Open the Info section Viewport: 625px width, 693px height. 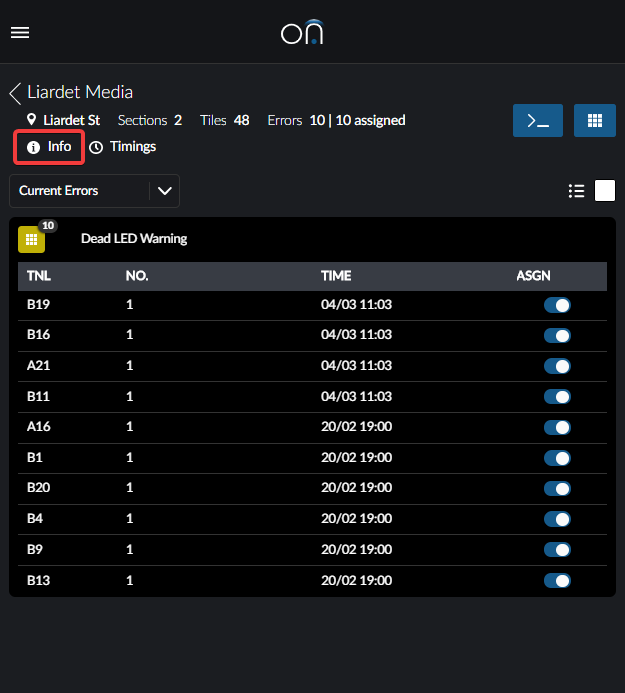point(49,147)
